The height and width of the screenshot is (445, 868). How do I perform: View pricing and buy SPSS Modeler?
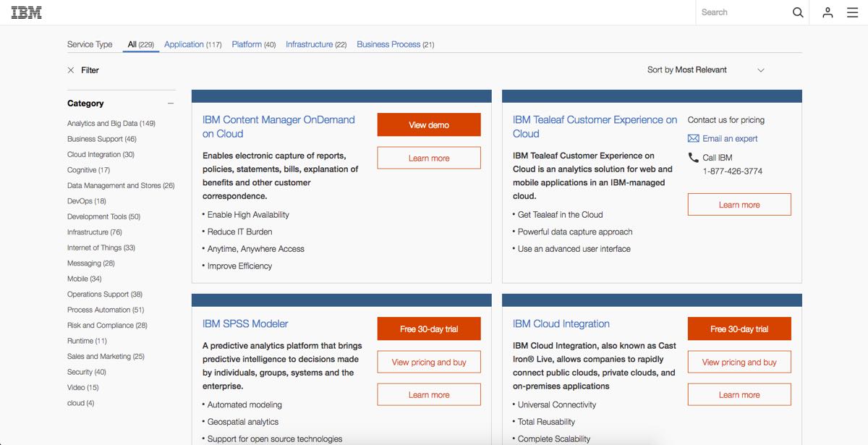tap(429, 362)
